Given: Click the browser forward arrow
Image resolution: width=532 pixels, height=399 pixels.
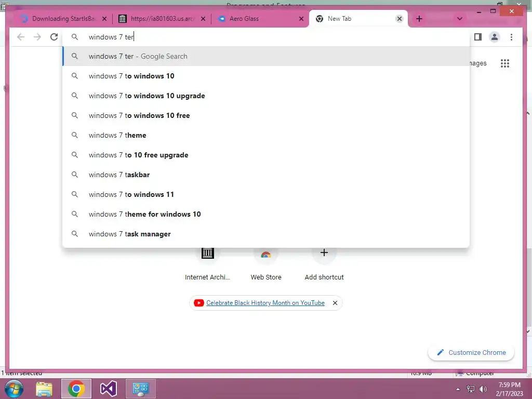Looking at the screenshot, I should pyautogui.click(x=37, y=37).
